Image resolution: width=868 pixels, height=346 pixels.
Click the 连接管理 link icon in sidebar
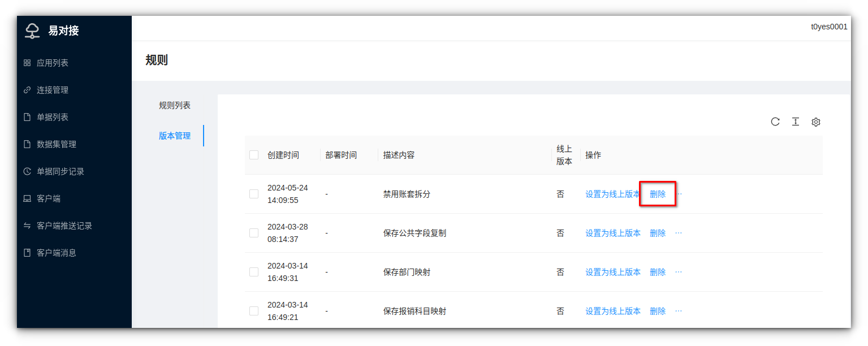coord(27,90)
